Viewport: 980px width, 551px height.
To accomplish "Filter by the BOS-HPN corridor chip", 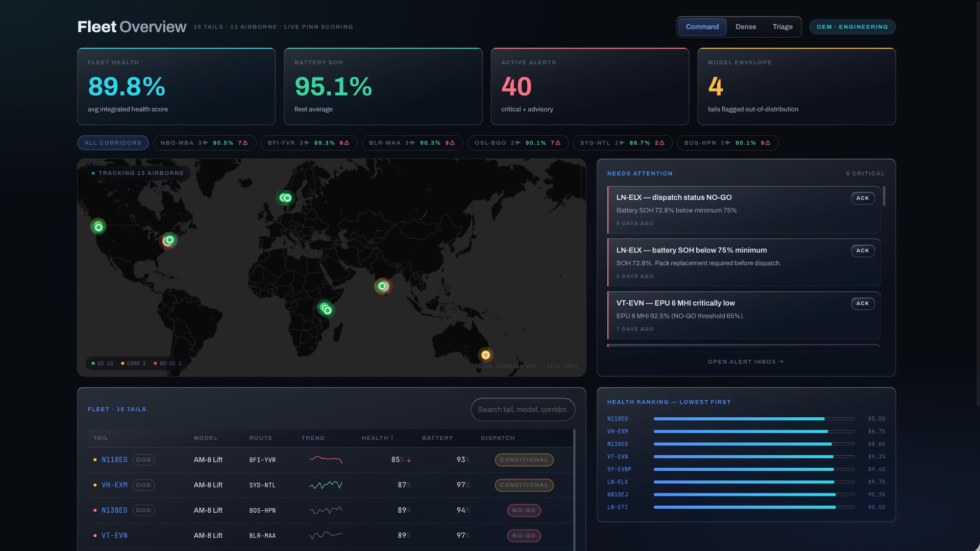I will pos(727,143).
